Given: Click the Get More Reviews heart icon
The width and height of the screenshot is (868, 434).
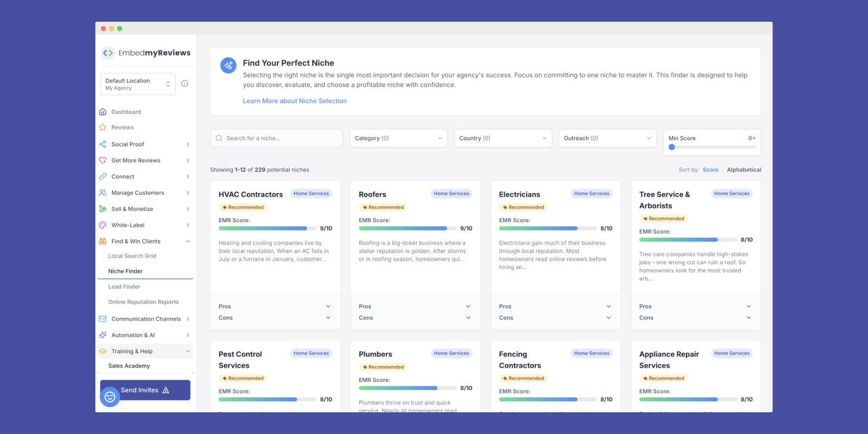Looking at the screenshot, I should pyautogui.click(x=103, y=161).
